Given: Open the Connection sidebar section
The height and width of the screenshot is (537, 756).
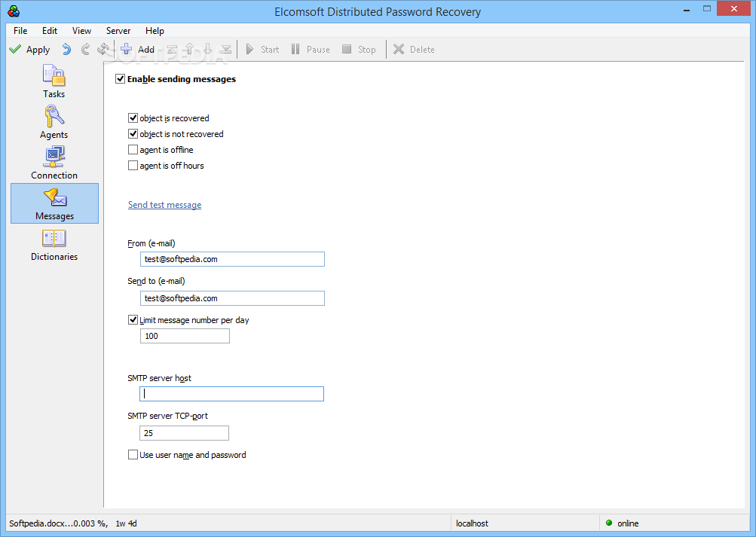Looking at the screenshot, I should click(x=54, y=163).
